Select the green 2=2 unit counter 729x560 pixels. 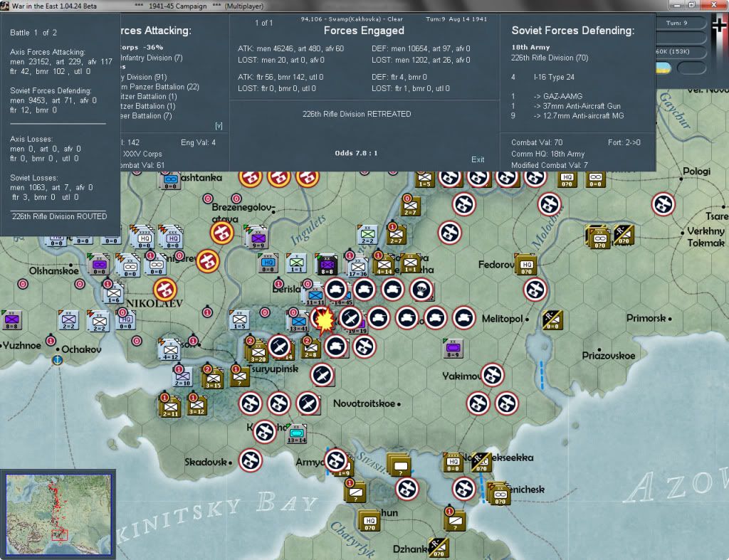(x=367, y=235)
